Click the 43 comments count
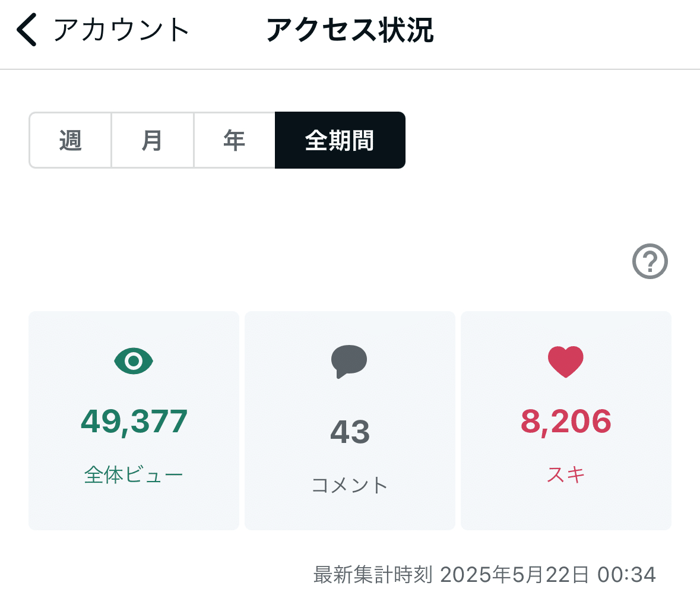700x592 pixels. pos(350,432)
